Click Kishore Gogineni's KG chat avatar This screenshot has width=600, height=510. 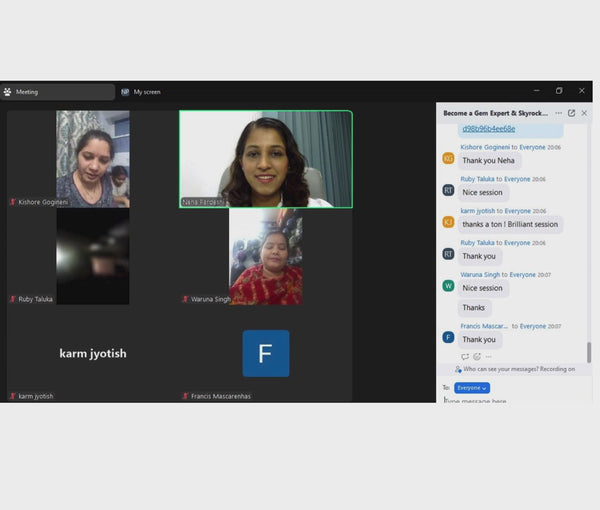click(x=448, y=158)
